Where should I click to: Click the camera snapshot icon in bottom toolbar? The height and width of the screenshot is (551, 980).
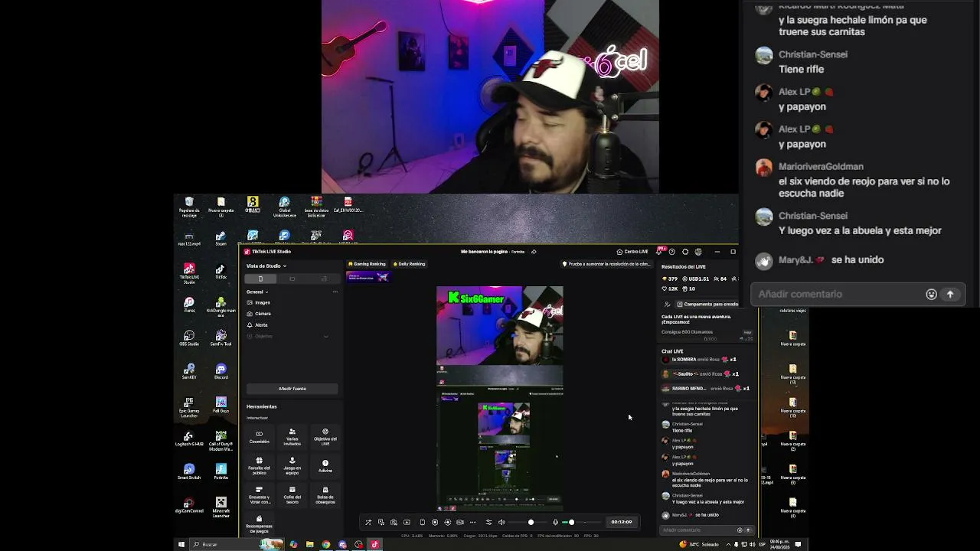394,522
